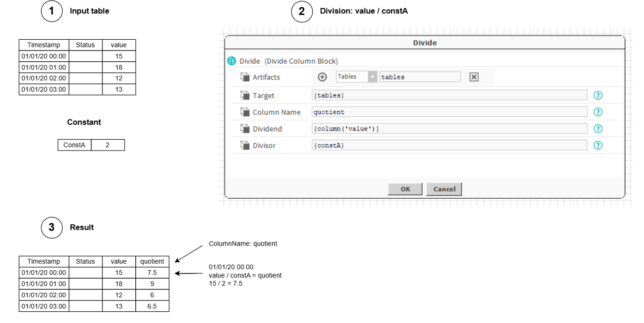Click the Divisor field showing {constA}
Screen dimensions: 644x323
coord(449,145)
